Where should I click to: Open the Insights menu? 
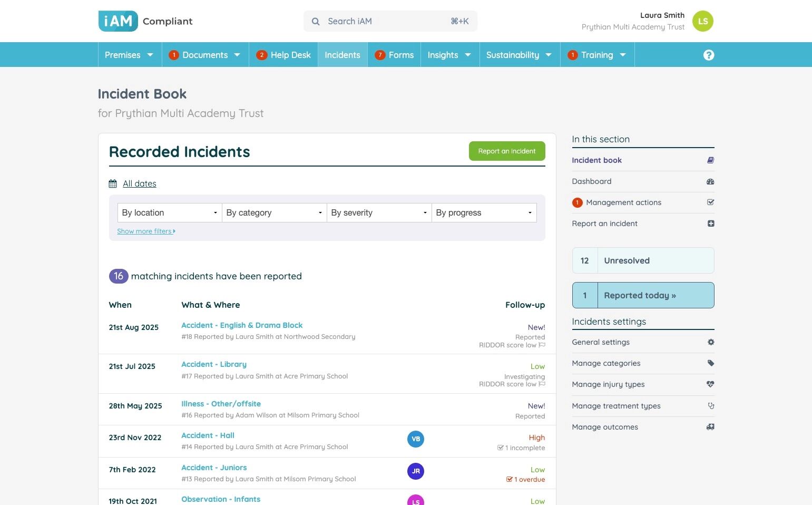[x=450, y=55]
